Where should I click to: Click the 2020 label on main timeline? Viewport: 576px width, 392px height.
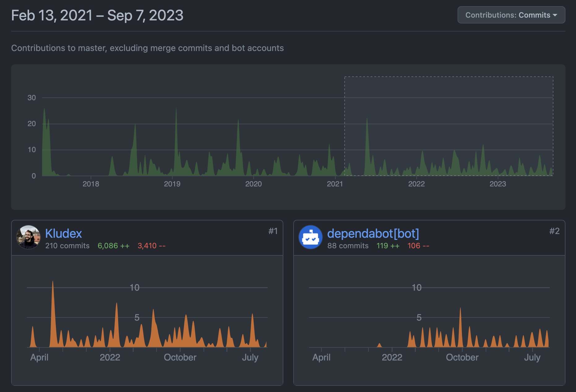pos(253,184)
